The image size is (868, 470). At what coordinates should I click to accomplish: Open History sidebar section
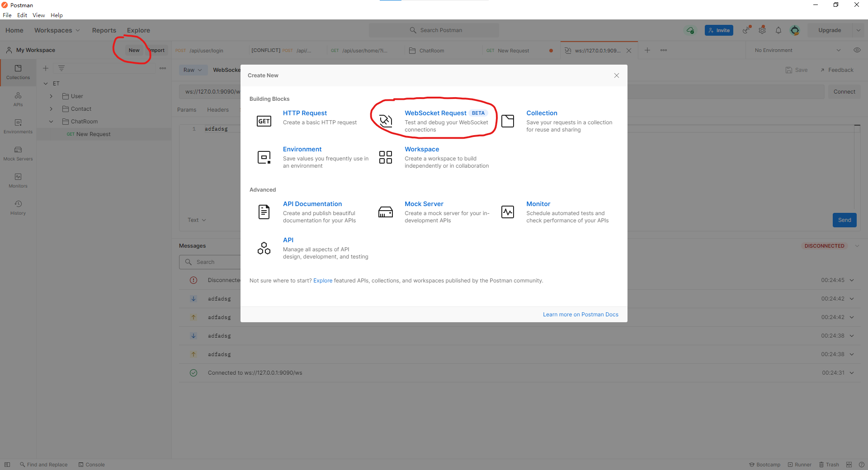(x=18, y=208)
